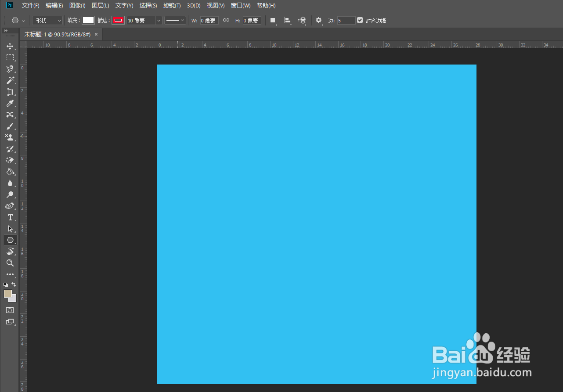Select the Lasso tool
The width and height of the screenshot is (563, 392).
click(x=10, y=69)
